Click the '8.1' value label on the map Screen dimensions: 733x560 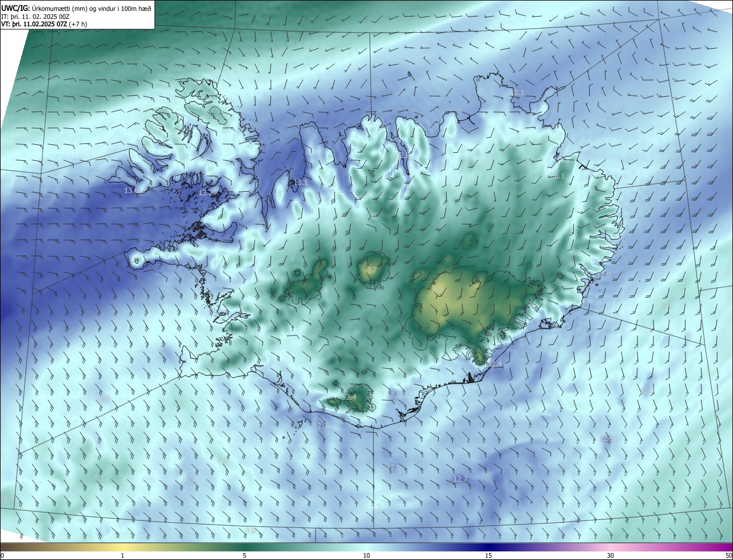click(99, 479)
